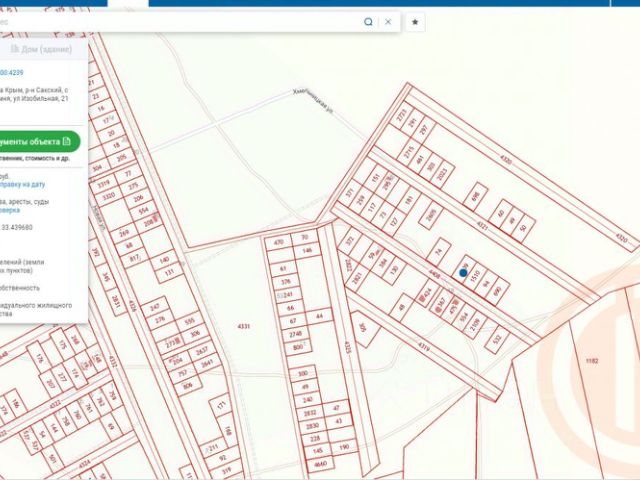Open the справку на дату link
Image resolution: width=640 pixels, height=480 pixels.
pos(22,184)
